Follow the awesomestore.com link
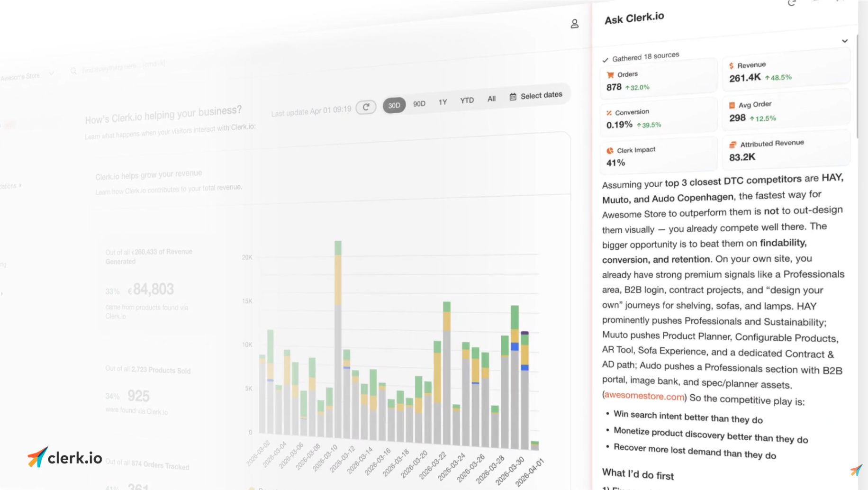Viewport: 868px width, 490px height. (x=644, y=395)
